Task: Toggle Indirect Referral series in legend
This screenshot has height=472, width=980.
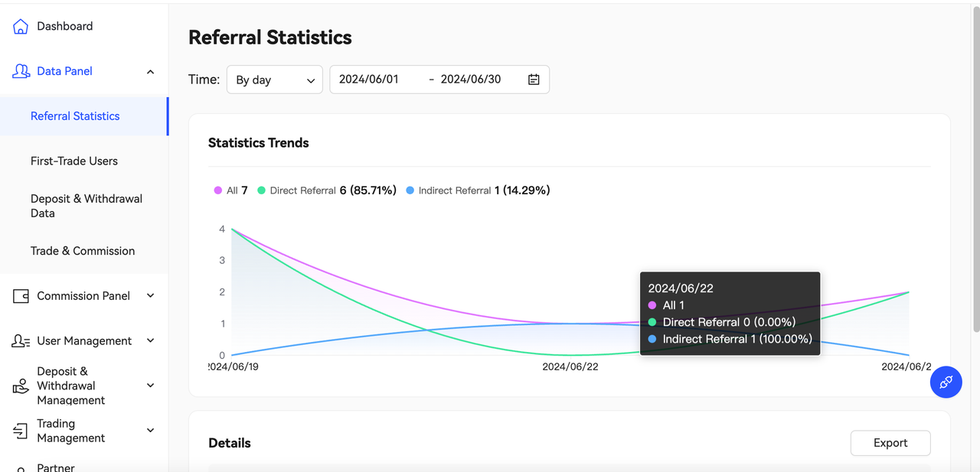Action: [453, 190]
